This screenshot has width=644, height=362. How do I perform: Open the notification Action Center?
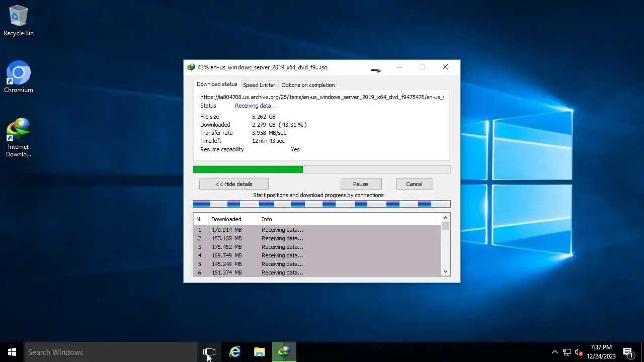[628, 352]
